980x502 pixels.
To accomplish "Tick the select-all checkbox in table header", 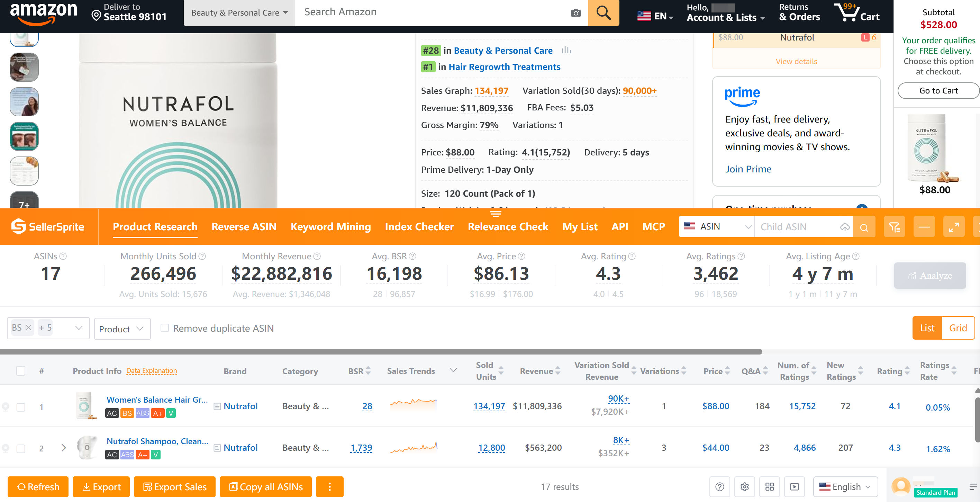I will (x=21, y=371).
